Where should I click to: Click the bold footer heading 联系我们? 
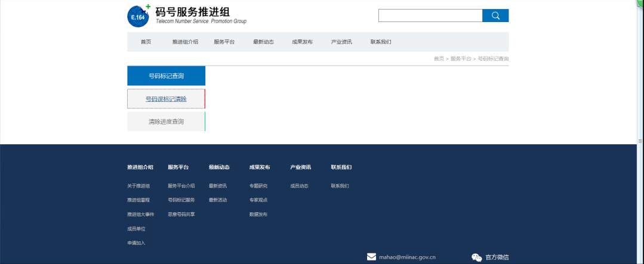coord(341,167)
